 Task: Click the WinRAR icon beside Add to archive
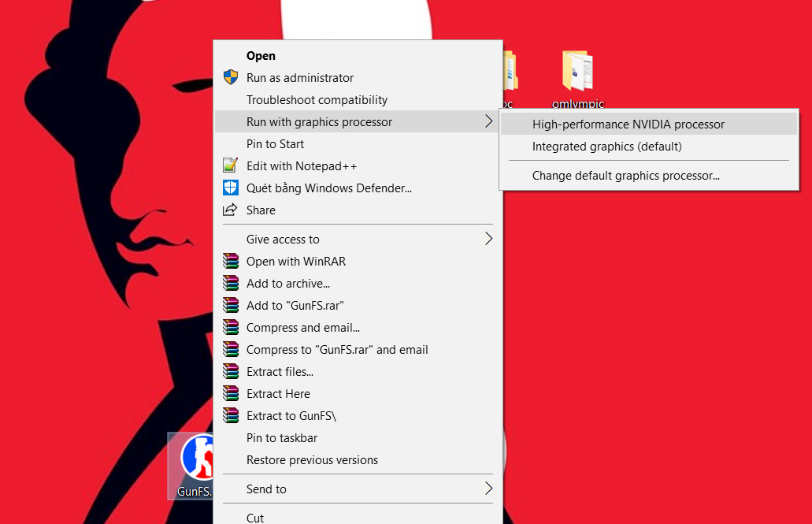click(230, 283)
